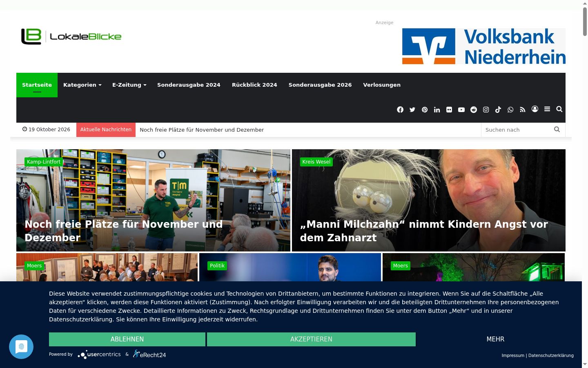Open the YouTube channel icon

[461, 110]
